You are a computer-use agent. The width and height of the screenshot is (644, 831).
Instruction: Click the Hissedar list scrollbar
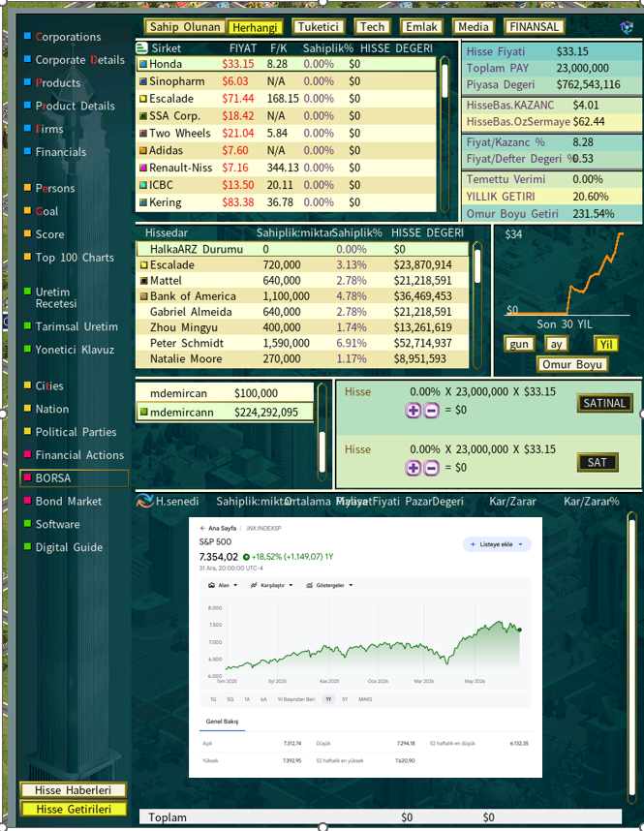(477, 305)
